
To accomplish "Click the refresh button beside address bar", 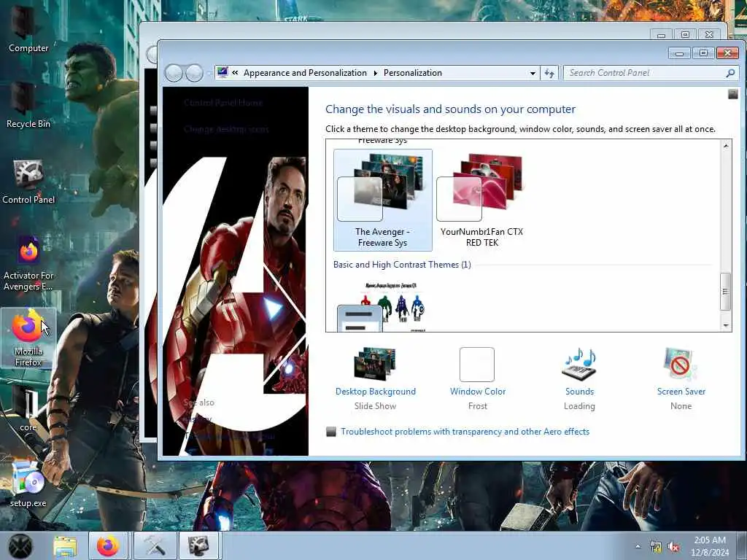I will pos(549,74).
